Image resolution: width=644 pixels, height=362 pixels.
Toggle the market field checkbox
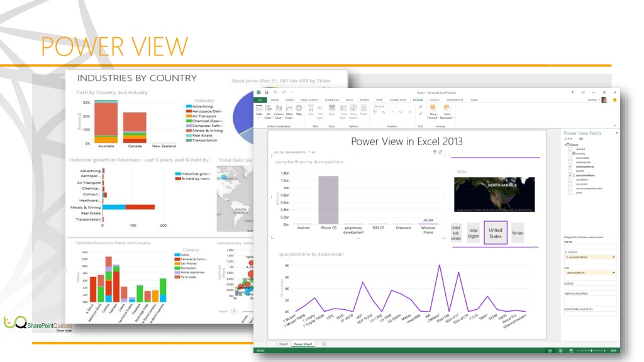pos(570,171)
